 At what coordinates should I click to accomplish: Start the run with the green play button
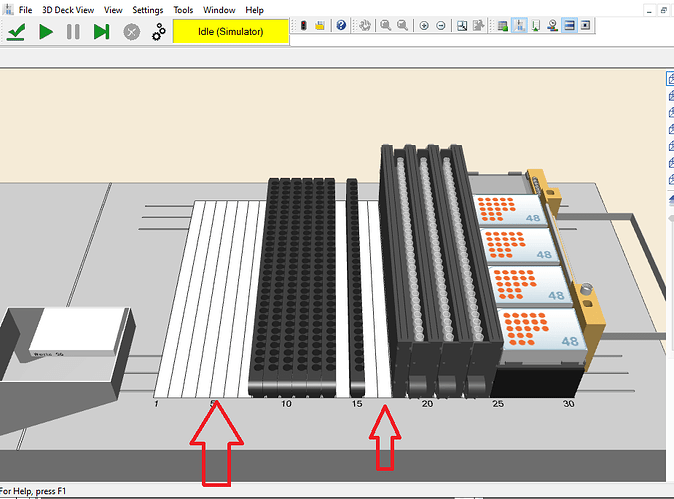[46, 32]
